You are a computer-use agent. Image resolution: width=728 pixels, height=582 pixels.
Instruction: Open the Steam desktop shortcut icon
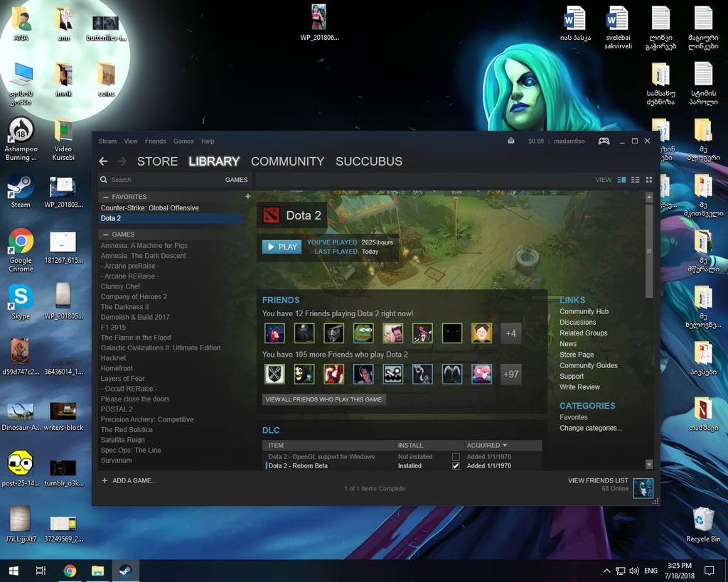pyautogui.click(x=21, y=192)
